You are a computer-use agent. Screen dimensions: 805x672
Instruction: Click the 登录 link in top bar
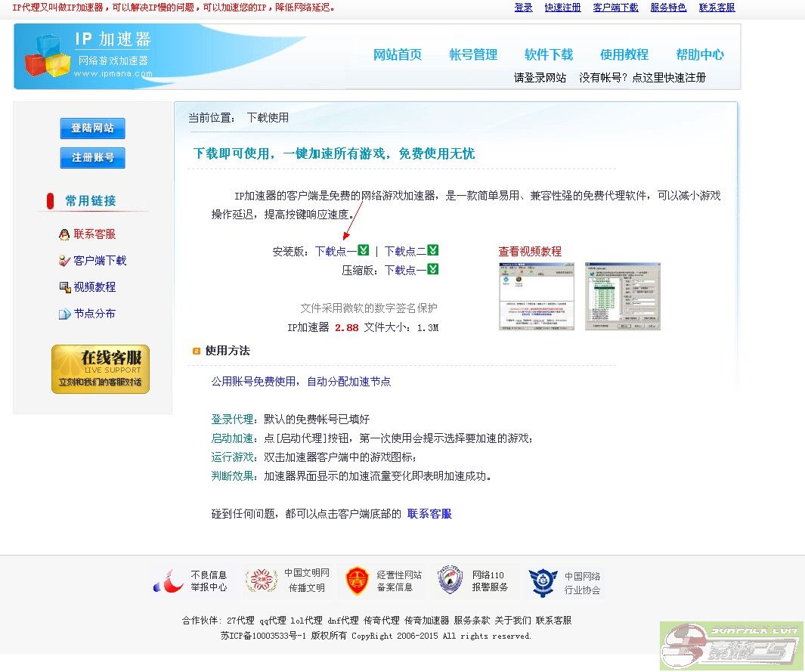(x=524, y=8)
